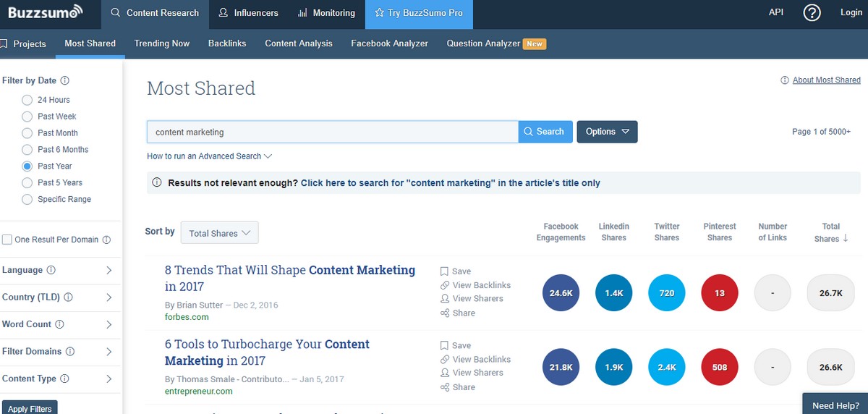868x414 pixels.
Task: Click the API link
Action: (776, 13)
